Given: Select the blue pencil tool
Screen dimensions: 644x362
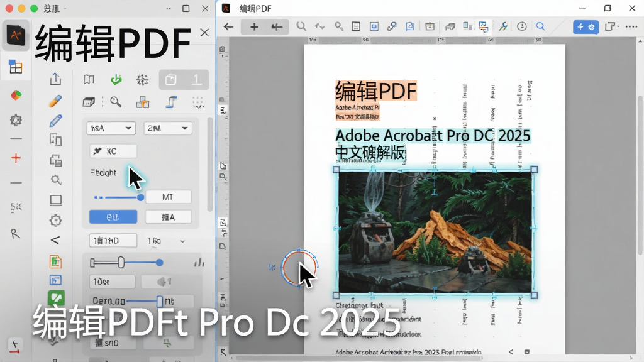Looking at the screenshot, I should click(55, 121).
